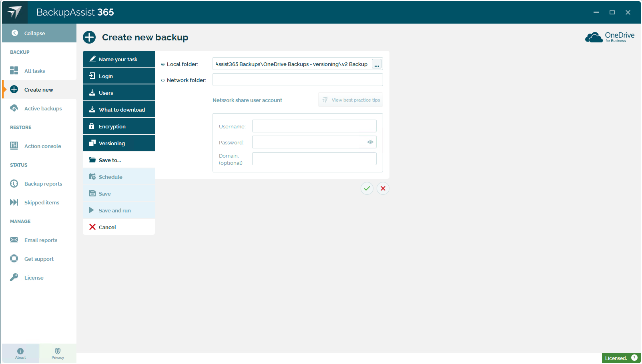Image resolution: width=642 pixels, height=364 pixels.
Task: Open the What to download step
Action: pos(119,109)
